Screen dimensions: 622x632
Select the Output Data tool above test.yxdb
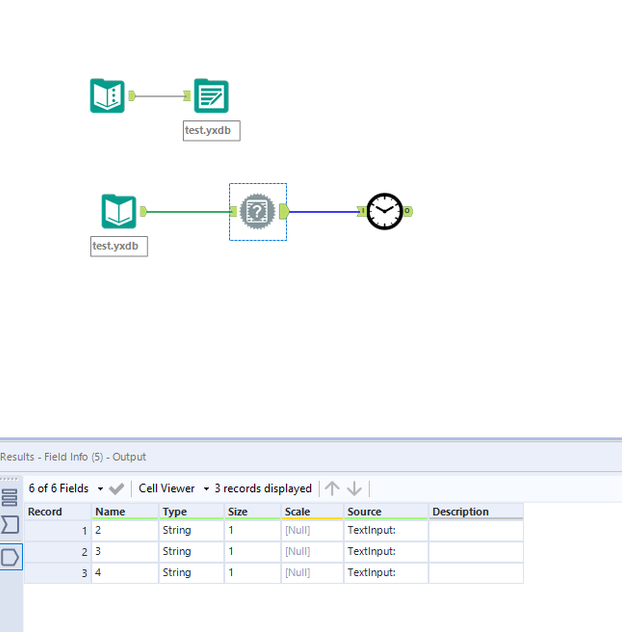pos(211,96)
